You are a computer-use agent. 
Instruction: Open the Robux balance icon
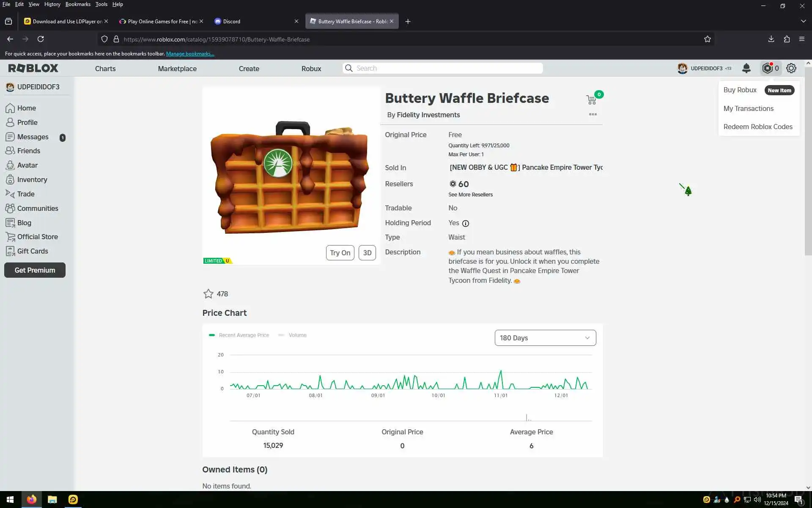768,68
